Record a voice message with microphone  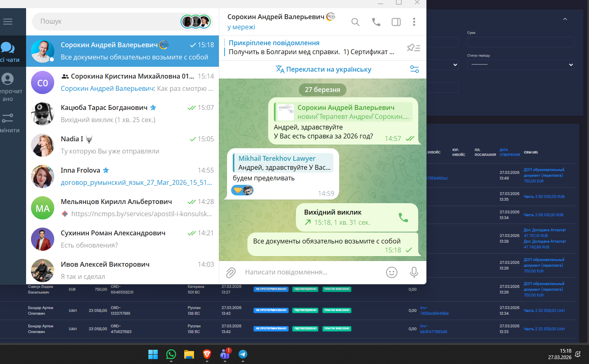click(414, 272)
